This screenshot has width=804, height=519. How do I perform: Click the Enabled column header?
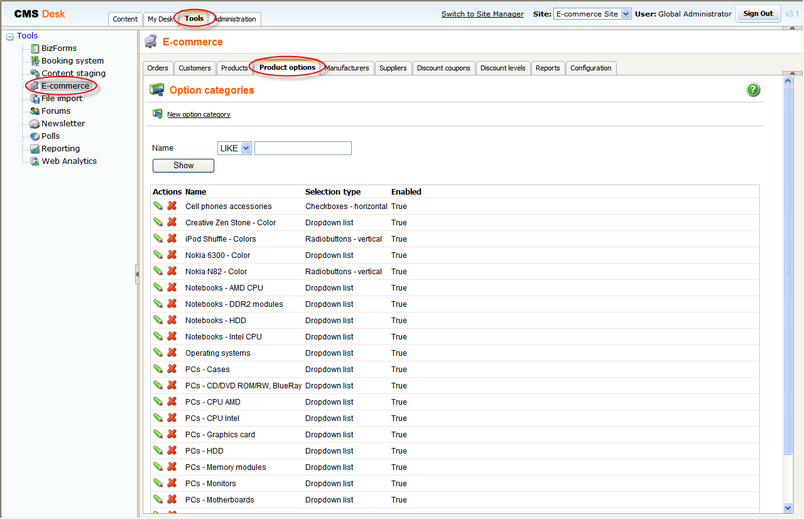click(406, 192)
